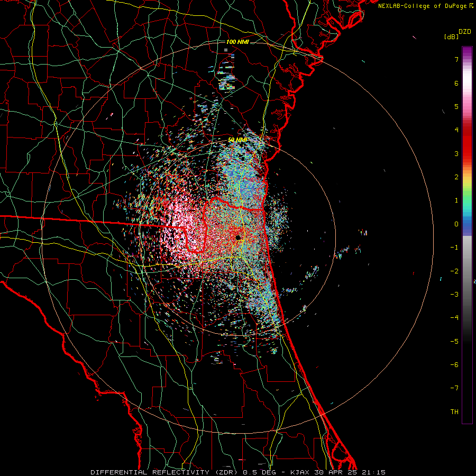Select the -3 dB scale label
476x476 pixels.
(454, 294)
